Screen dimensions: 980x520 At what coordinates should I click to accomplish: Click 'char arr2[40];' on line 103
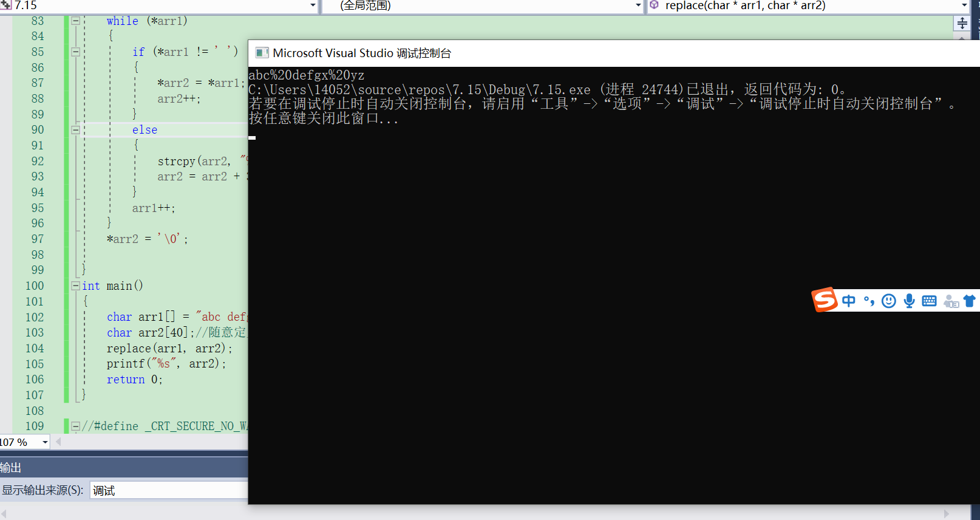151,332
